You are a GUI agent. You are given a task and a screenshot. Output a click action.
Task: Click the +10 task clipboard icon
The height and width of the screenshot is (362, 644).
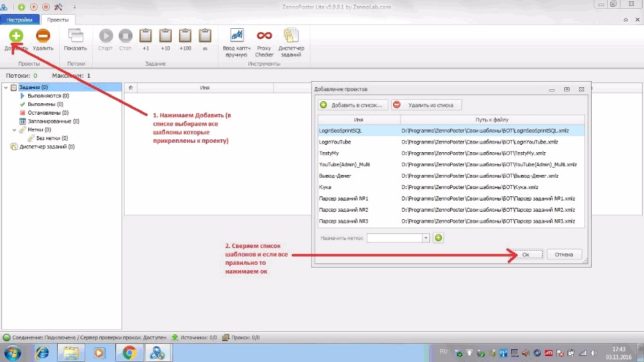pyautogui.click(x=165, y=36)
